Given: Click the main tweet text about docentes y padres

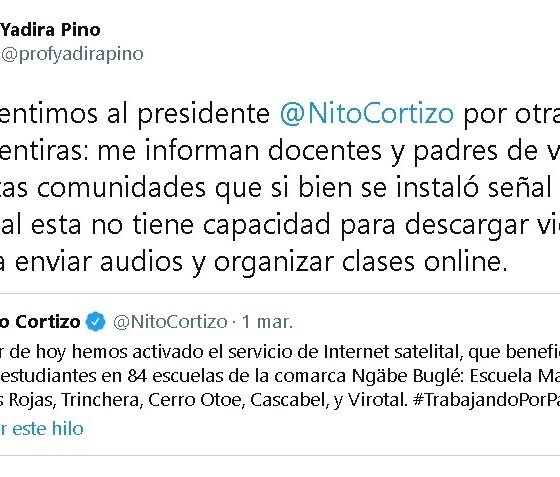Looking at the screenshot, I should tap(280, 188).
